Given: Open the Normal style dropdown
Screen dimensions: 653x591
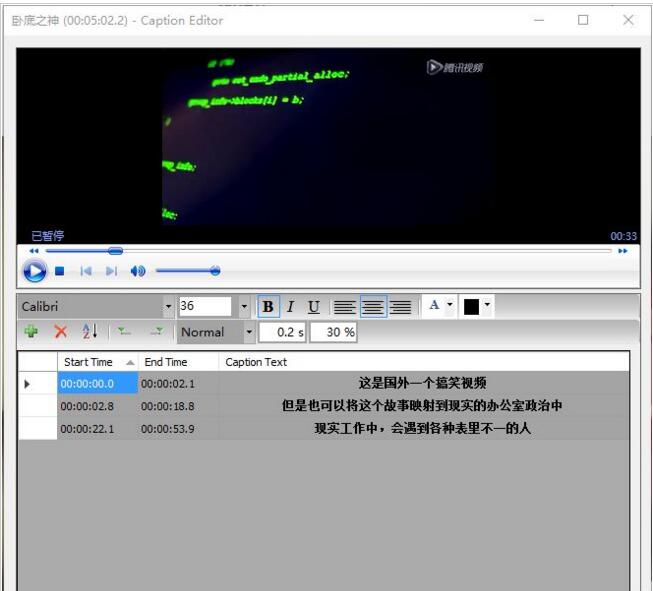Looking at the screenshot, I should [249, 332].
